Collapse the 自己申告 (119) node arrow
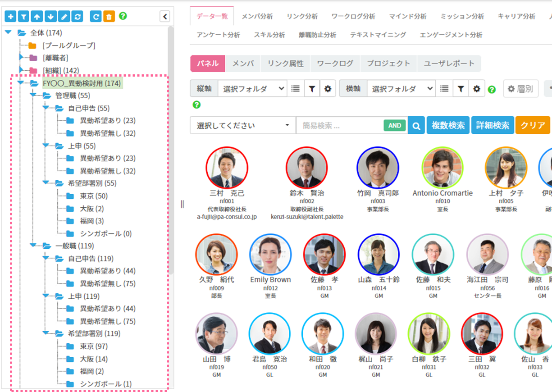Viewport: 552px width, 392px height. pyautogui.click(x=46, y=258)
